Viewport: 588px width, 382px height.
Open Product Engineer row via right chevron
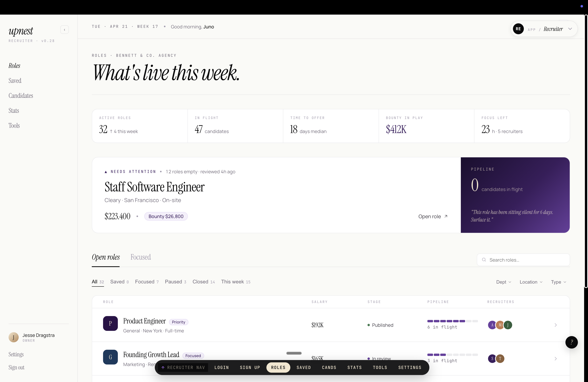556,325
